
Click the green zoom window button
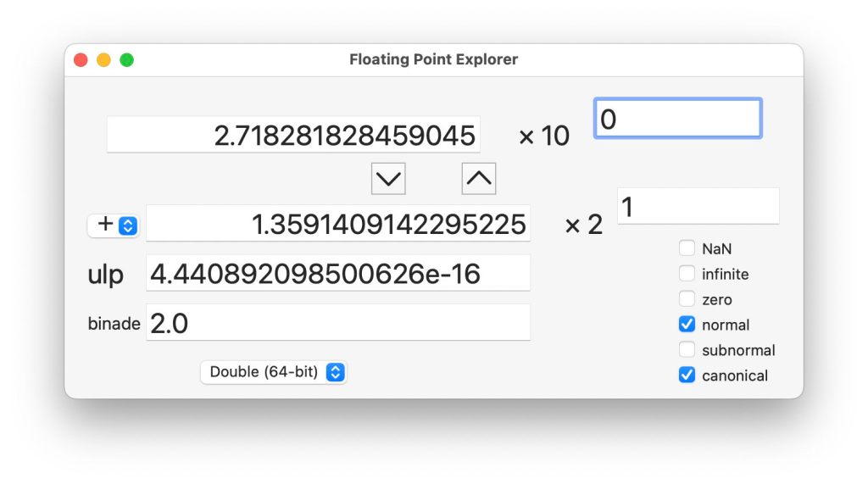126,60
